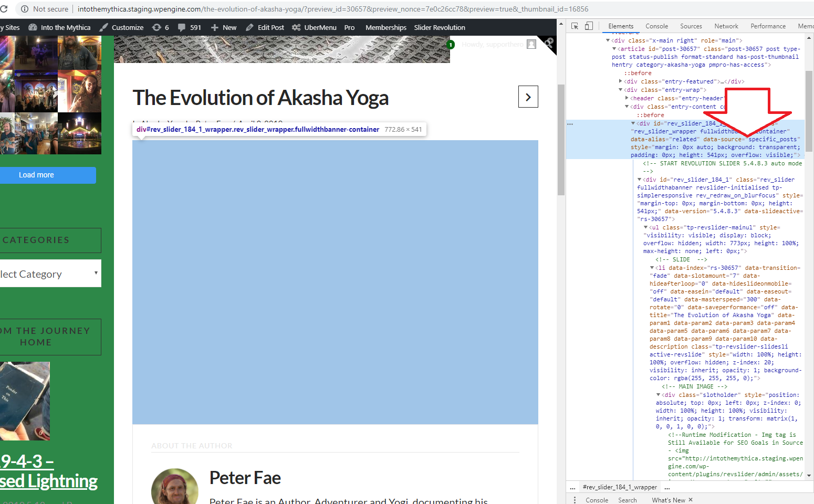The width and height of the screenshot is (814, 504).
Task: Open Slider Revolution from admin bar
Action: [x=440, y=27]
